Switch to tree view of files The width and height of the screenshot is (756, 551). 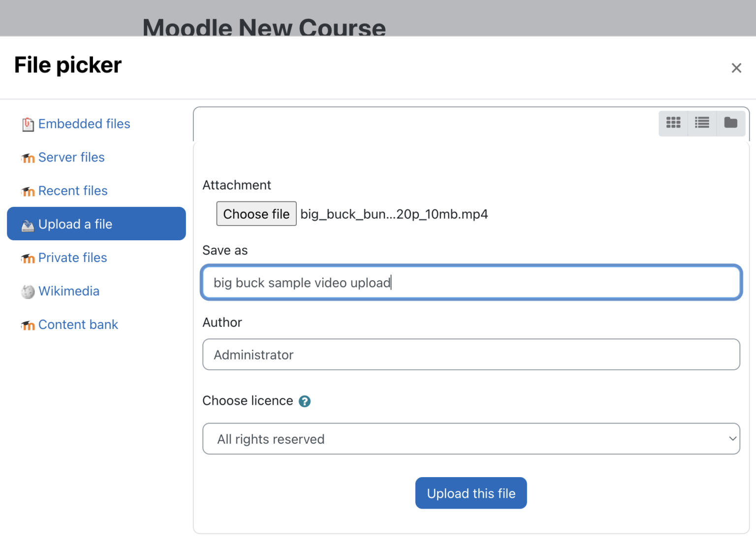[730, 123]
